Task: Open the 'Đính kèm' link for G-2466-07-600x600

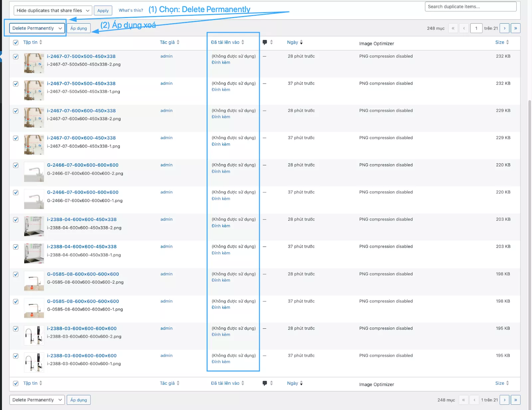Action: click(x=220, y=171)
